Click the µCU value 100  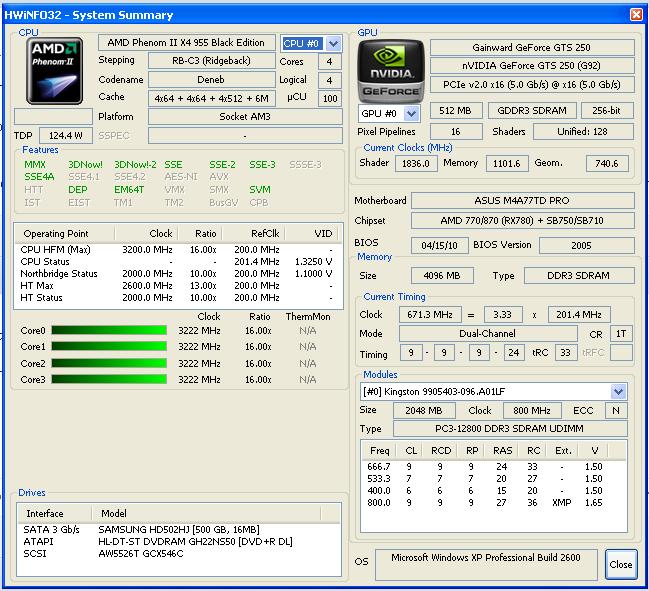pyautogui.click(x=330, y=98)
